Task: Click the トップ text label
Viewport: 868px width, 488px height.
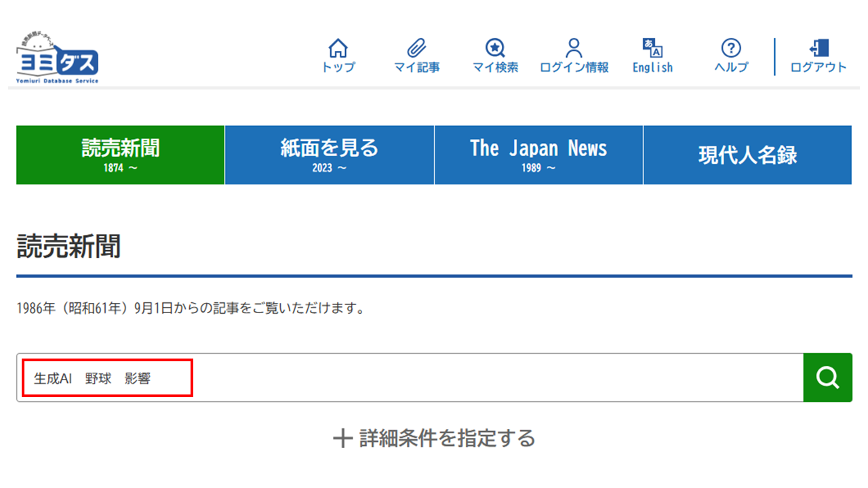Action: 338,67
